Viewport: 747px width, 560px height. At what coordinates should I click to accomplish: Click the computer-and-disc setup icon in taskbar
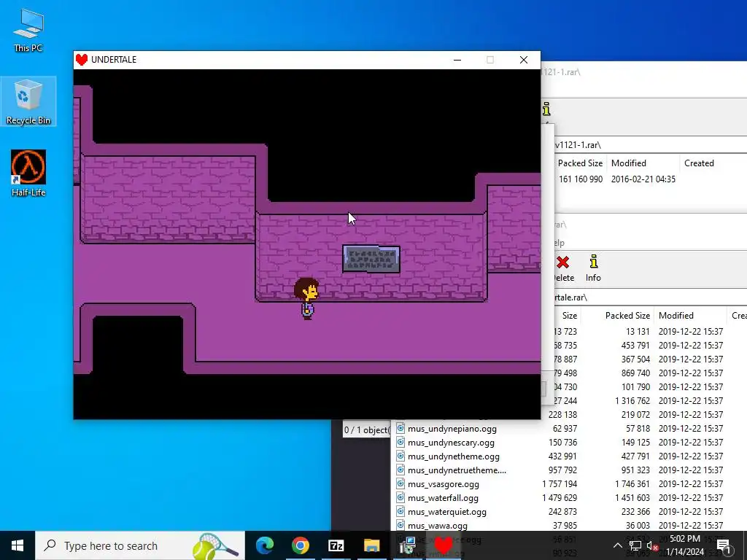pyautogui.click(x=407, y=545)
